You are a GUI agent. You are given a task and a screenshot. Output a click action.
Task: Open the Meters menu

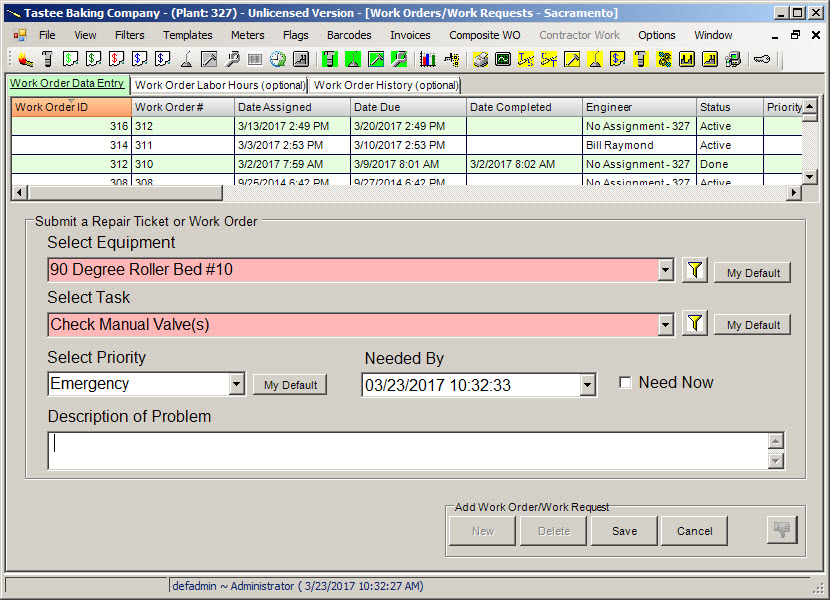coord(247,35)
